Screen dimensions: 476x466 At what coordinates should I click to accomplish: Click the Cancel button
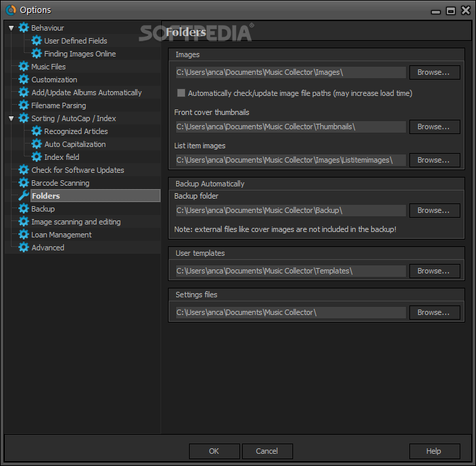click(267, 451)
